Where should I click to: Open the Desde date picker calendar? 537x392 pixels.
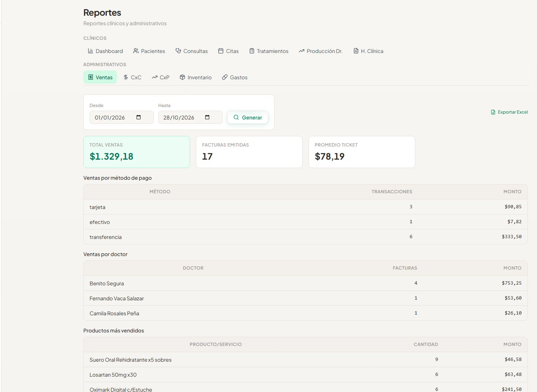pos(139,117)
